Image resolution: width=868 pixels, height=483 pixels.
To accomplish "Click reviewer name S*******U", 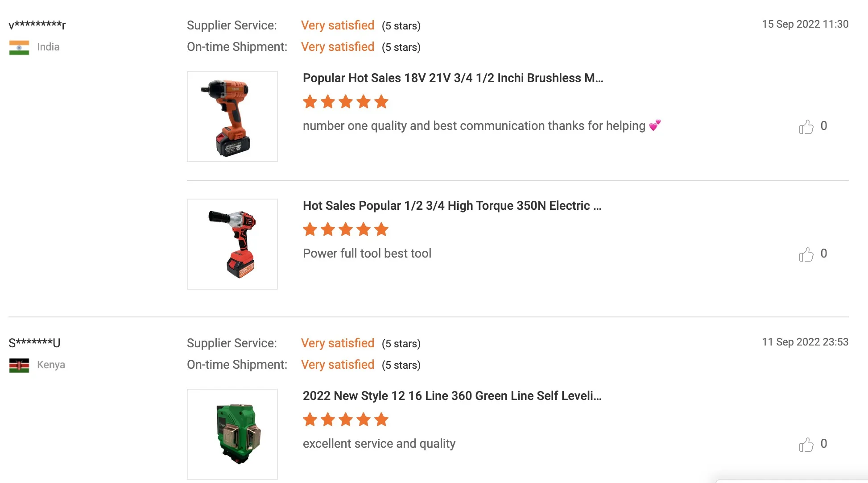I will [34, 343].
